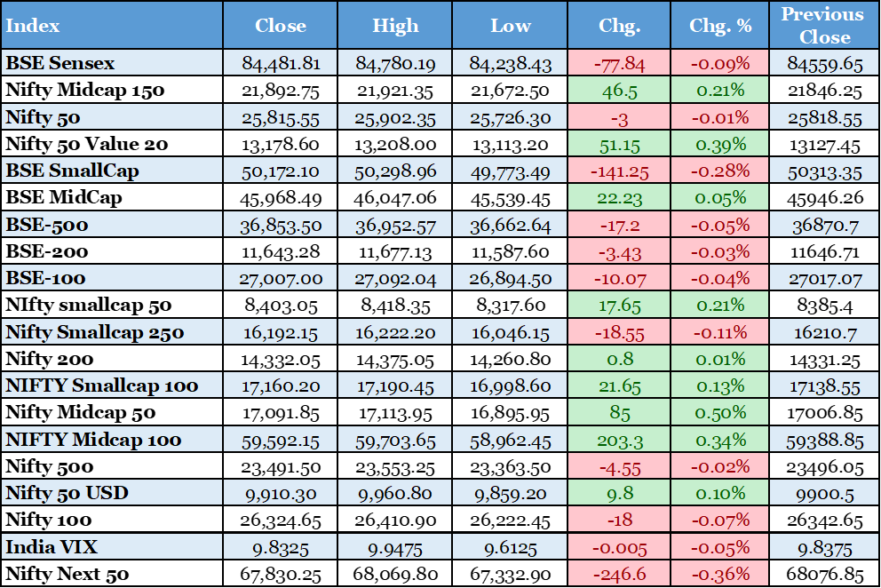This screenshot has height=588, width=881.
Task: Click the -246.6 change cell
Action: (x=619, y=574)
